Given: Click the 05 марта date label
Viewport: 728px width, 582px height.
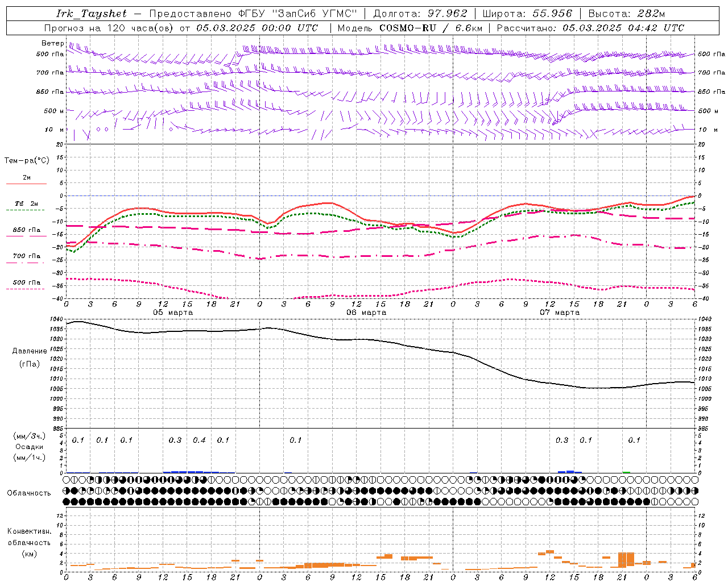Looking at the screenshot, I should [173, 313].
